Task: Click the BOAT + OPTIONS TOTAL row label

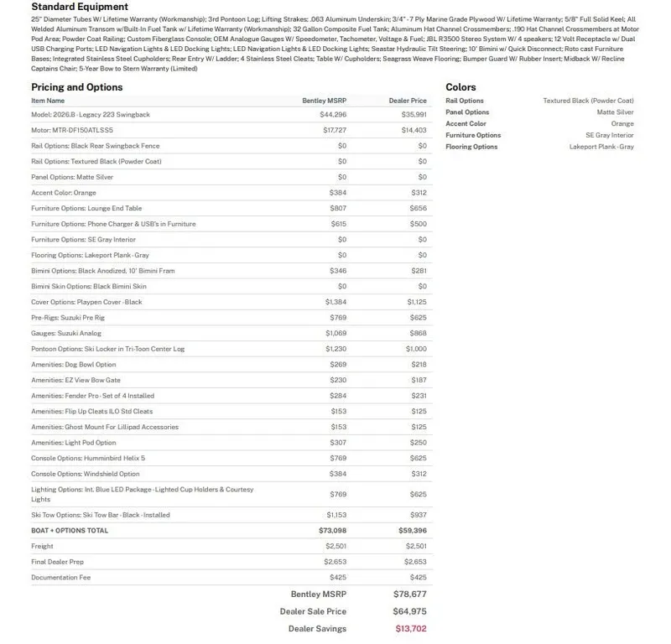Action: click(x=70, y=531)
